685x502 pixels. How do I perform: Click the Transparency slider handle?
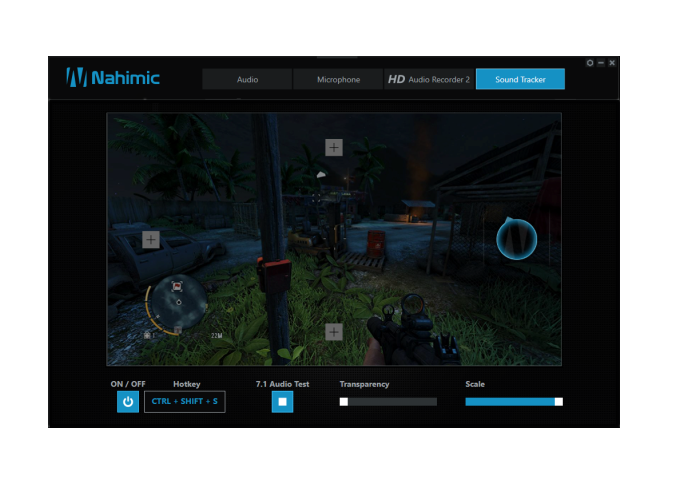(x=344, y=402)
